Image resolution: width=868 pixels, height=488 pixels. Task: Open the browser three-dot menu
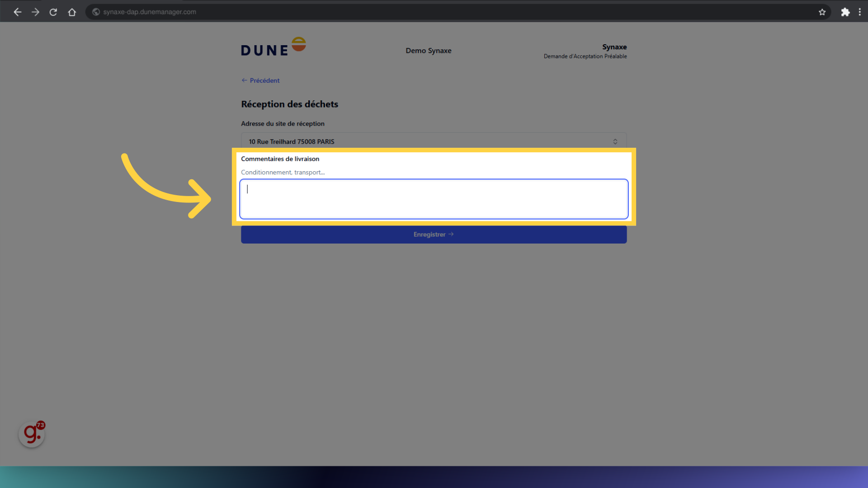click(859, 12)
